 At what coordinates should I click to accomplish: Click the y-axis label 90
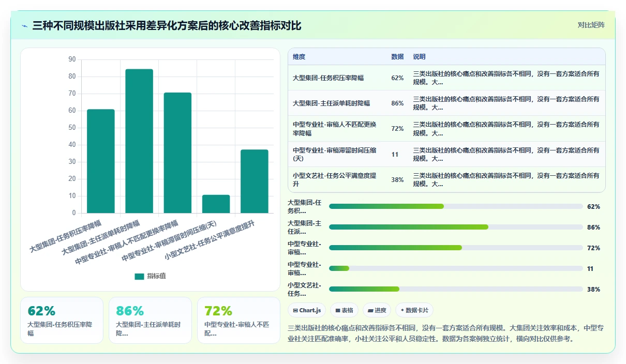pos(72,59)
